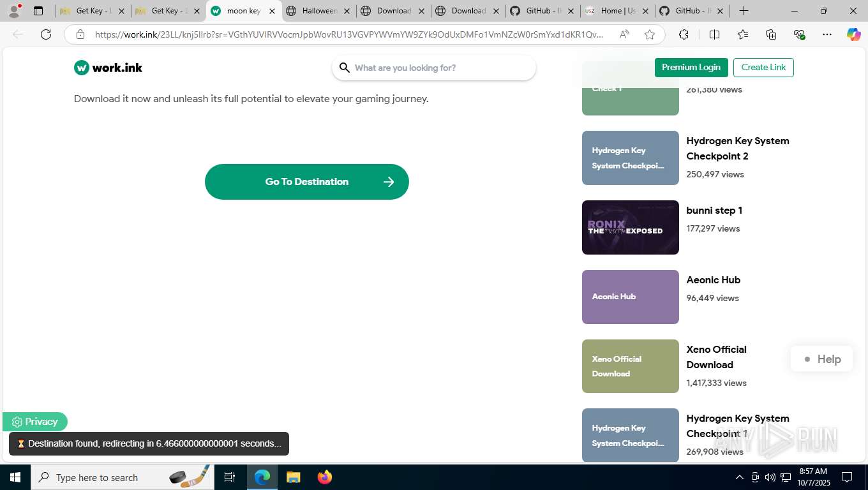Add page to favorites star
868x490 pixels.
649,34
